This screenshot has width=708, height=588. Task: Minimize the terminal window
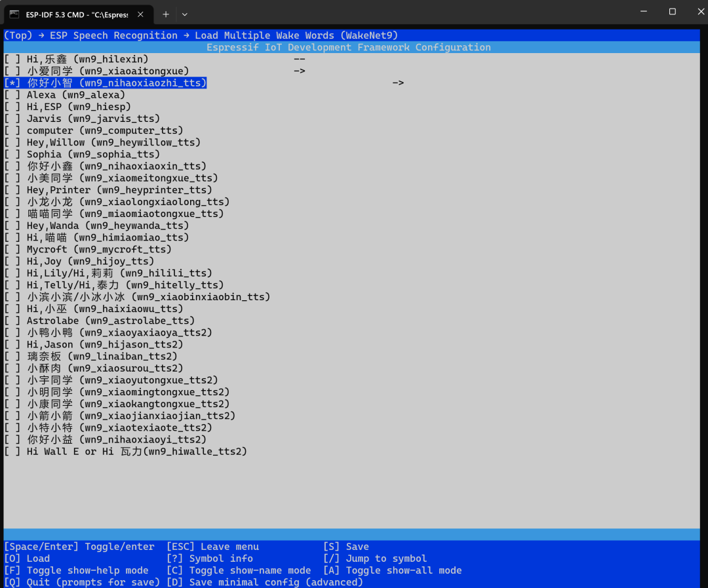[644, 12]
